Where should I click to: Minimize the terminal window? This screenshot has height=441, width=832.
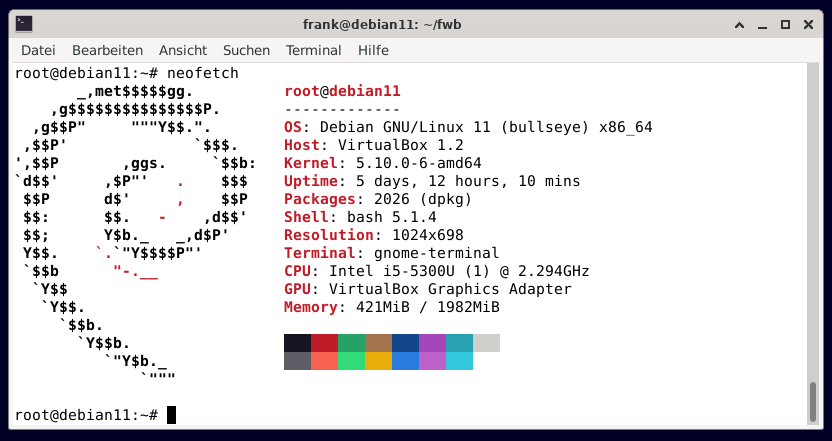point(762,24)
